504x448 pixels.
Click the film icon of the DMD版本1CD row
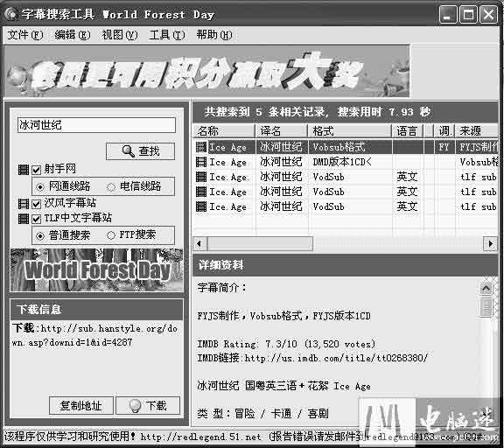tap(201, 162)
